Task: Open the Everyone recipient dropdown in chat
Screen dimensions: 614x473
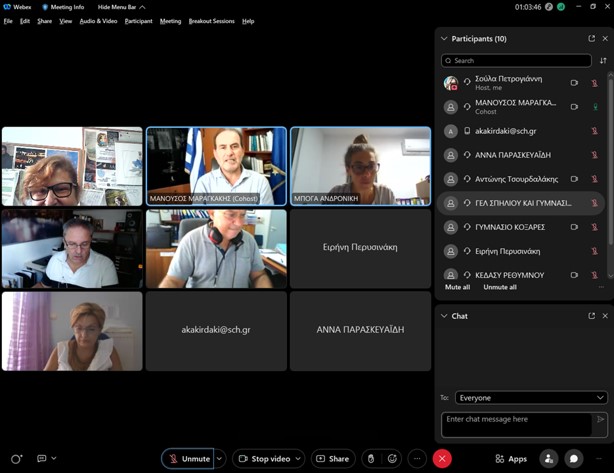Action: [530, 397]
